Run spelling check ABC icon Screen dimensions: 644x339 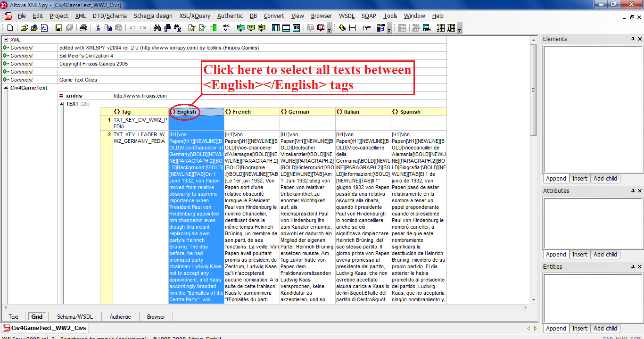[x=226, y=28]
